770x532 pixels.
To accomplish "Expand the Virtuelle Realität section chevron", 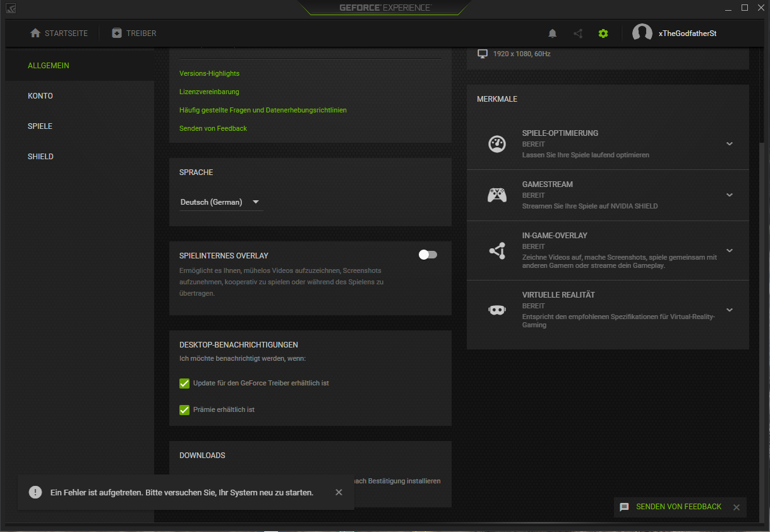I will click(730, 310).
